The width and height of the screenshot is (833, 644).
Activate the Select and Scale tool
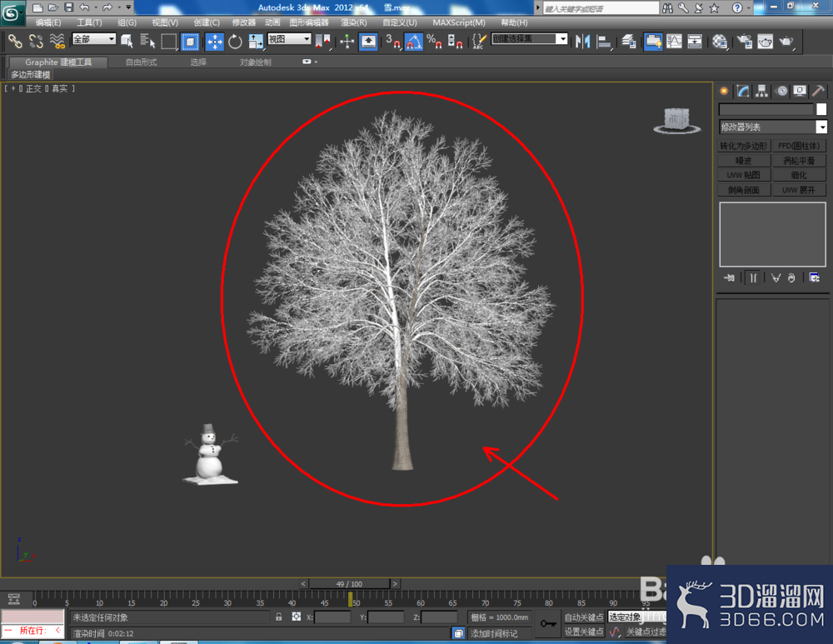pyautogui.click(x=256, y=42)
